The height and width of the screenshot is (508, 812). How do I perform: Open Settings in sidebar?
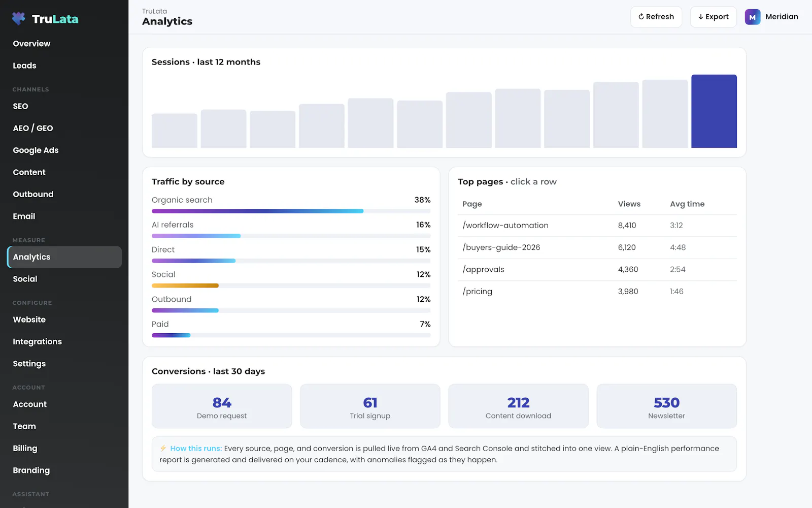64,364
